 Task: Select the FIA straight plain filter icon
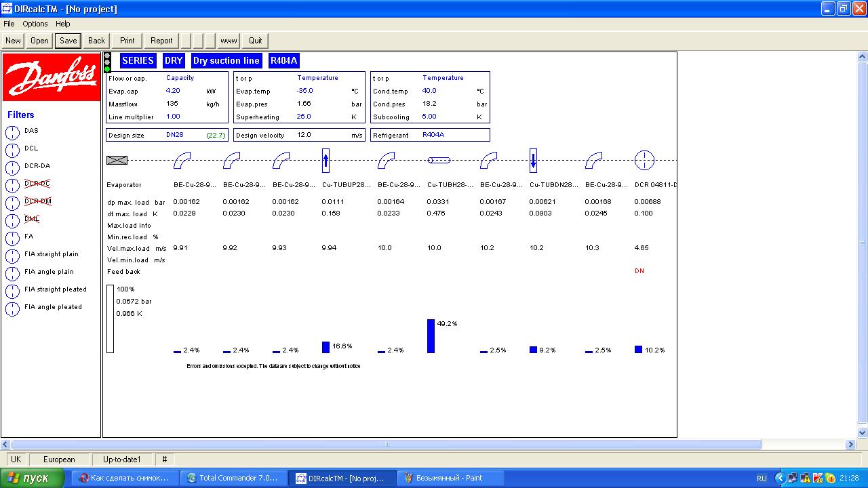point(13,255)
